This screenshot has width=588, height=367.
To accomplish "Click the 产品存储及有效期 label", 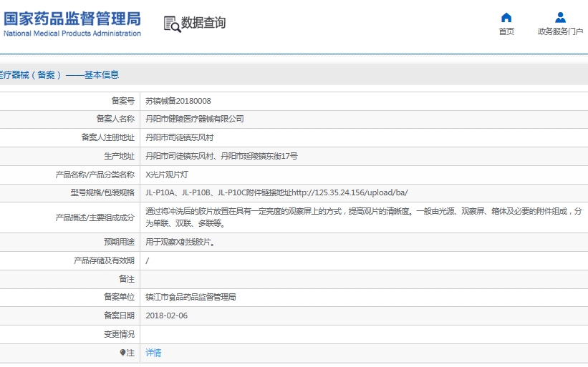I will pos(104,260).
